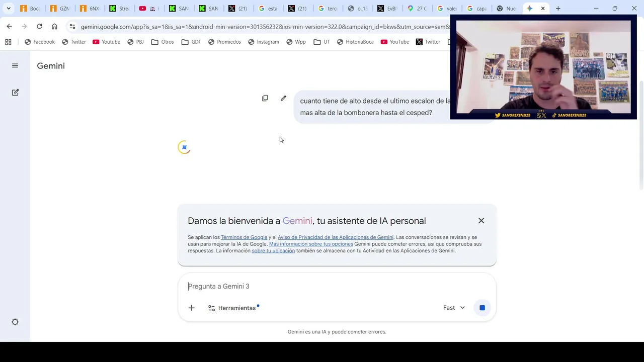644x362 pixels.
Task: Click the page vertical scrollbar
Action: pyautogui.click(x=641, y=136)
